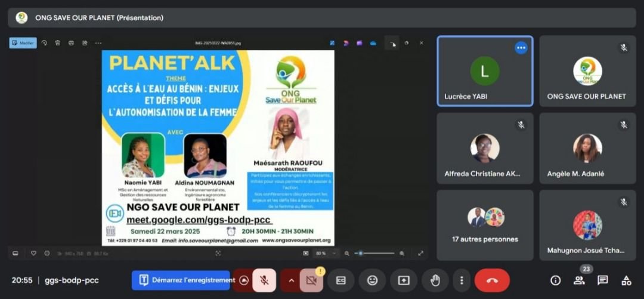Unmute the microphone in Meet
The width and height of the screenshot is (644, 299).
point(264,280)
